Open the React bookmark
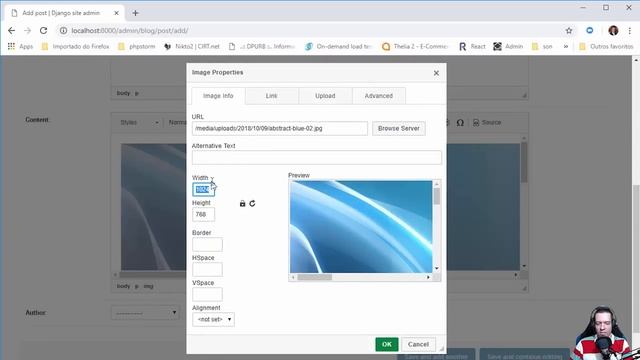The image size is (640, 360). point(472,47)
